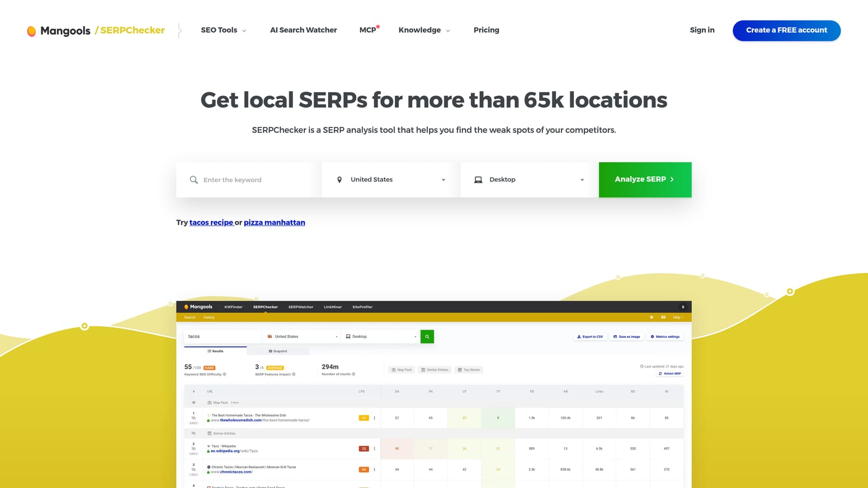
Task: Open the Pricing page
Action: [x=486, y=30]
